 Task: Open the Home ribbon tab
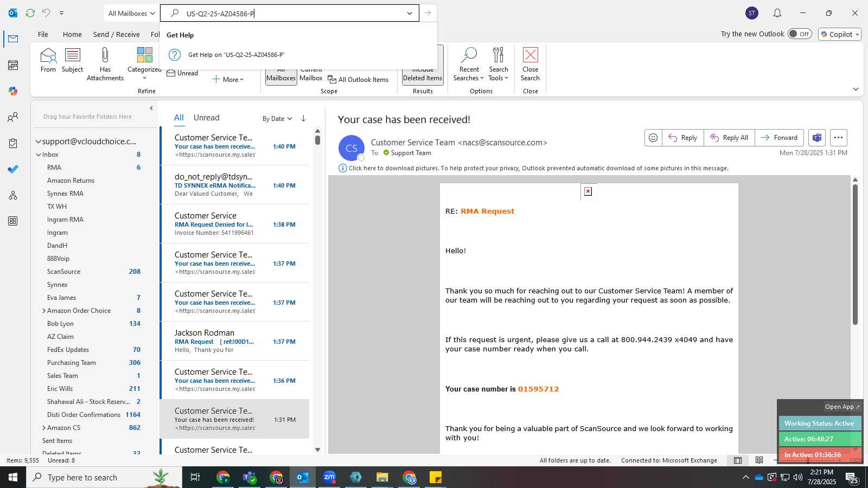point(72,34)
